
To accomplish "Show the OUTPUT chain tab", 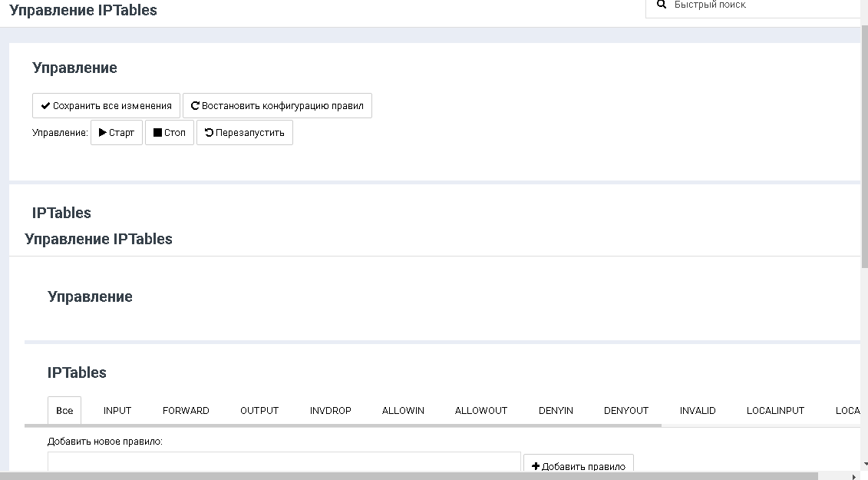I will [x=259, y=411].
